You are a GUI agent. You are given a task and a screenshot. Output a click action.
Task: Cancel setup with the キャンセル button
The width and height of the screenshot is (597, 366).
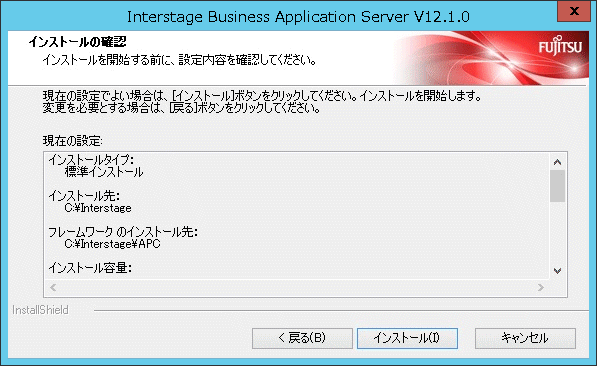tap(525, 338)
